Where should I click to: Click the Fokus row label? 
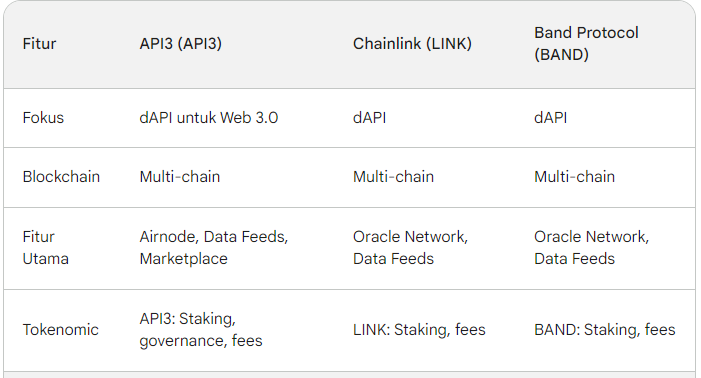[x=43, y=118]
